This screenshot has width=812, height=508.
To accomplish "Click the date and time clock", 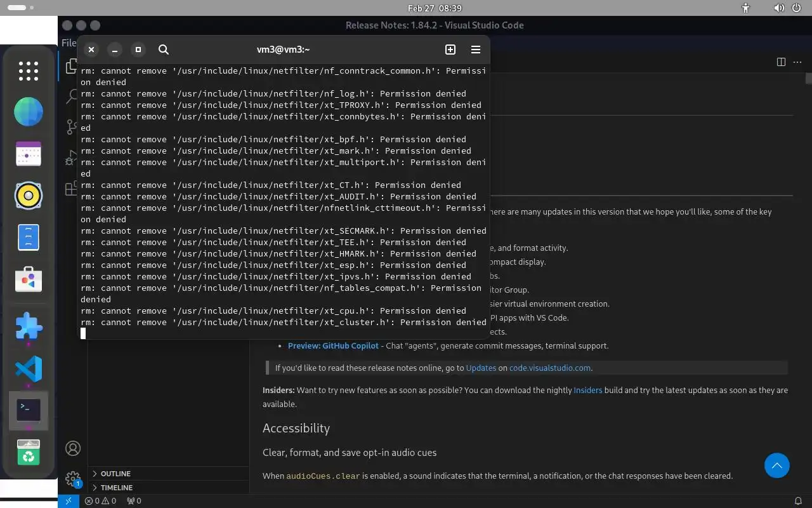I will pos(435,8).
